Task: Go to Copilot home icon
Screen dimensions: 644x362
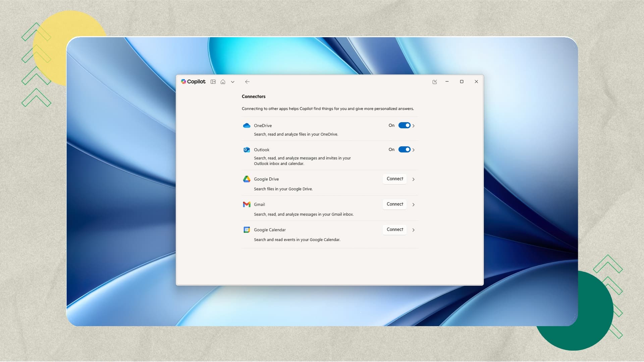Action: pos(223,82)
